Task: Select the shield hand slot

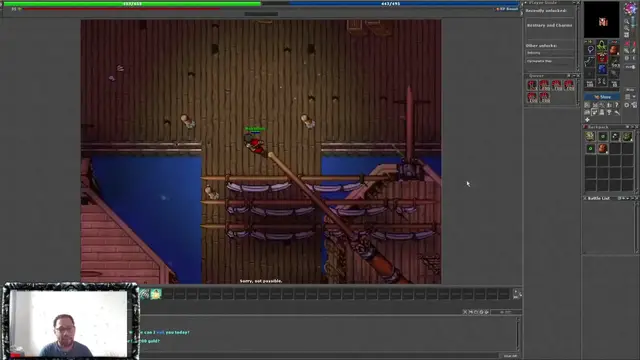Action: [x=613, y=62]
